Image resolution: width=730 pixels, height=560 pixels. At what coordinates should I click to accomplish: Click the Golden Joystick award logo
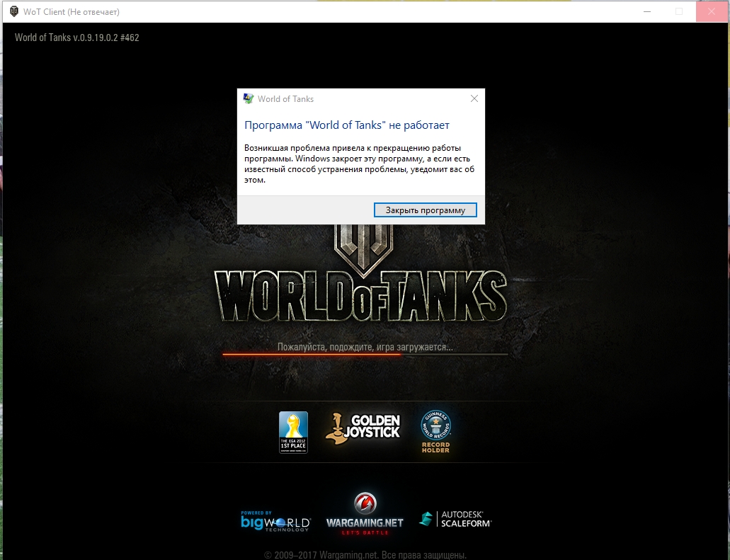pos(363,428)
